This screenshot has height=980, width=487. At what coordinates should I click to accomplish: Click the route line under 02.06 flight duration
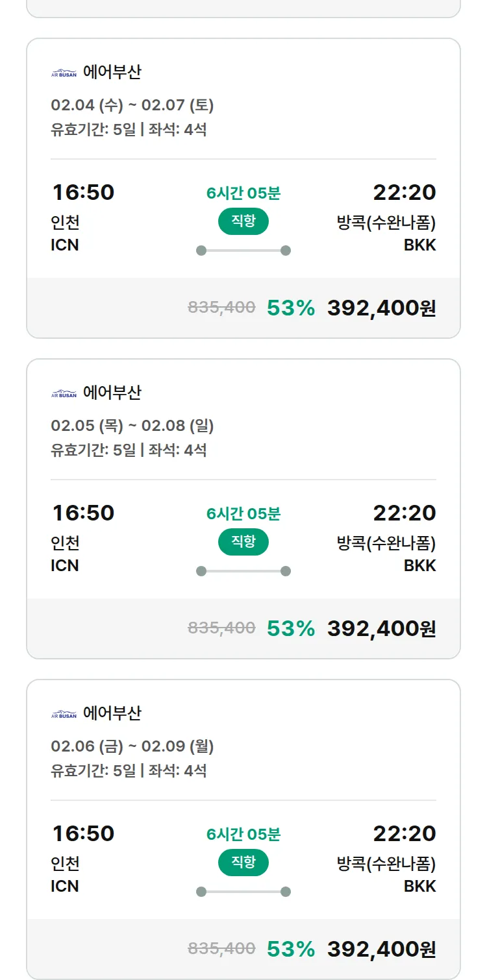click(x=243, y=892)
